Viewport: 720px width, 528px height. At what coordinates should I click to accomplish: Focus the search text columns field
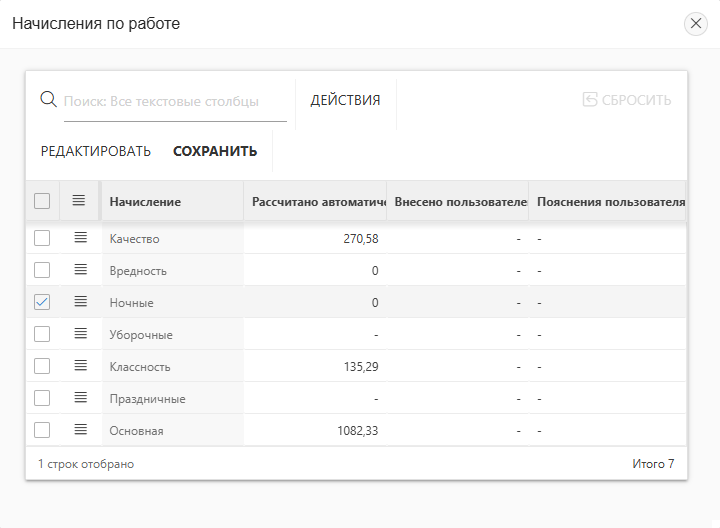[174, 101]
